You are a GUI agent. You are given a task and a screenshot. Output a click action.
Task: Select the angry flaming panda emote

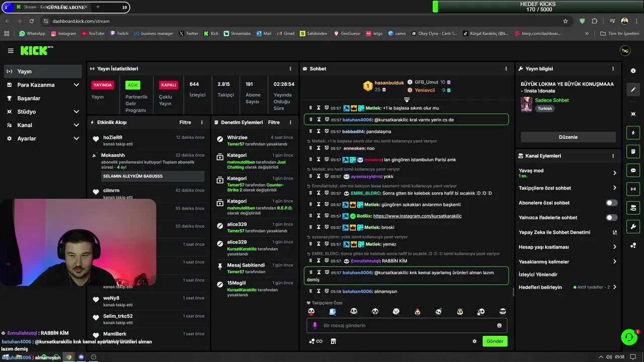point(417,312)
